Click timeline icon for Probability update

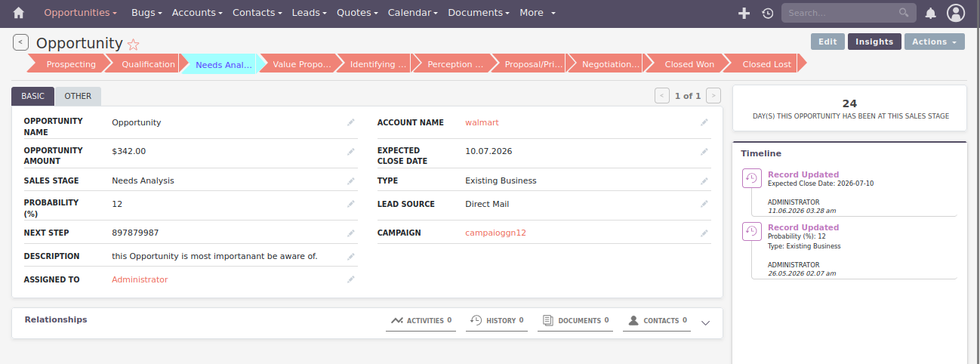click(752, 231)
